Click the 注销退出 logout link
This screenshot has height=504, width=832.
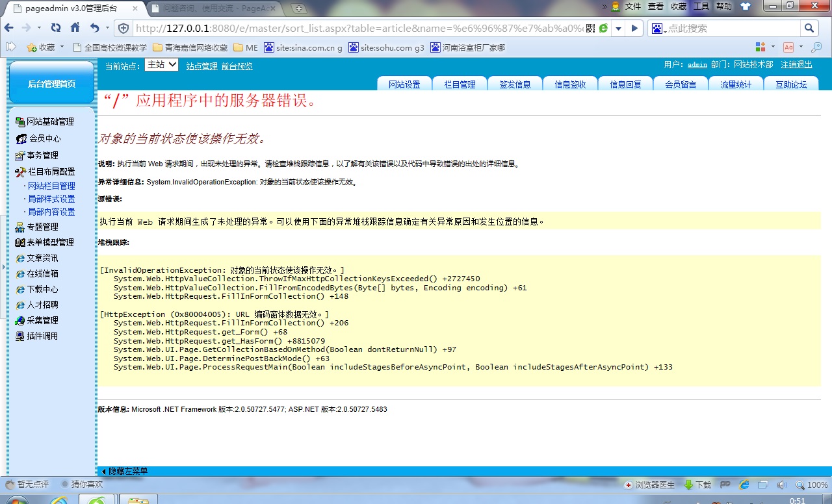tap(796, 65)
